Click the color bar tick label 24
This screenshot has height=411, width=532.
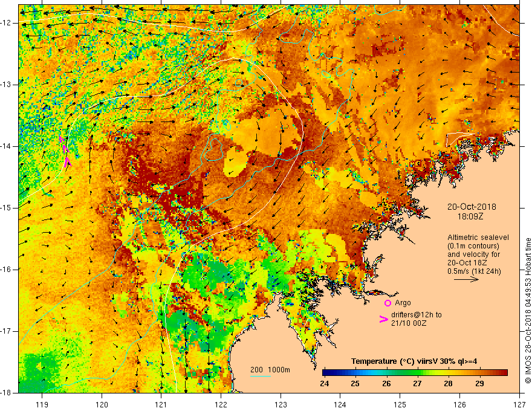[x=325, y=384]
